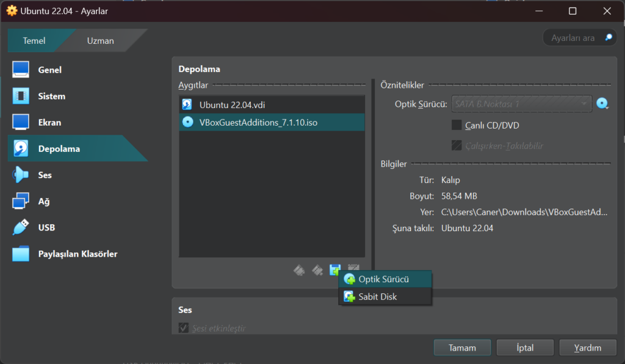
Task: Click the file path after Yer
Action: [524, 212]
